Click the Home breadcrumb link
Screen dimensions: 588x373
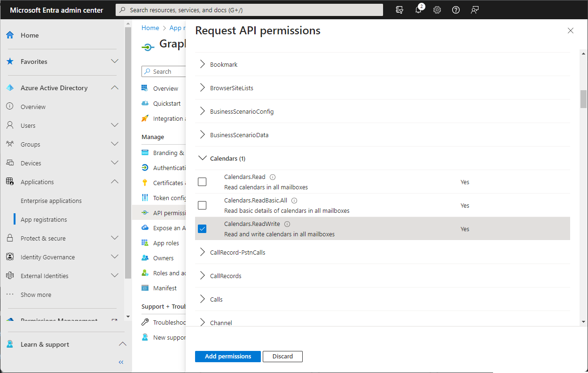(x=150, y=28)
